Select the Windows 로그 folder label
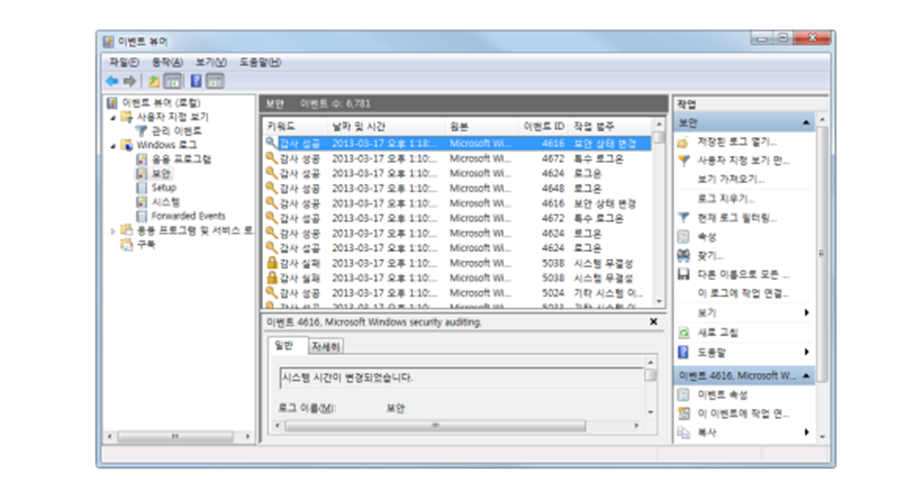The image size is (924, 503). coord(167,145)
